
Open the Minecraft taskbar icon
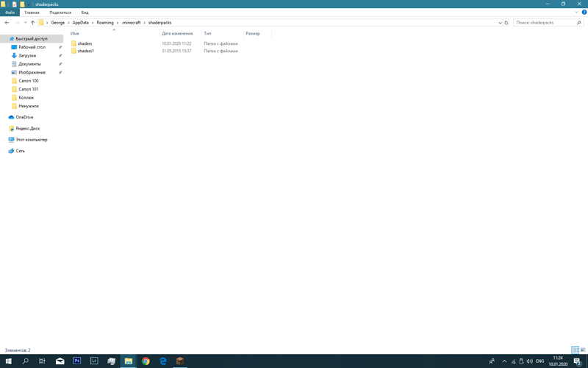click(x=179, y=361)
